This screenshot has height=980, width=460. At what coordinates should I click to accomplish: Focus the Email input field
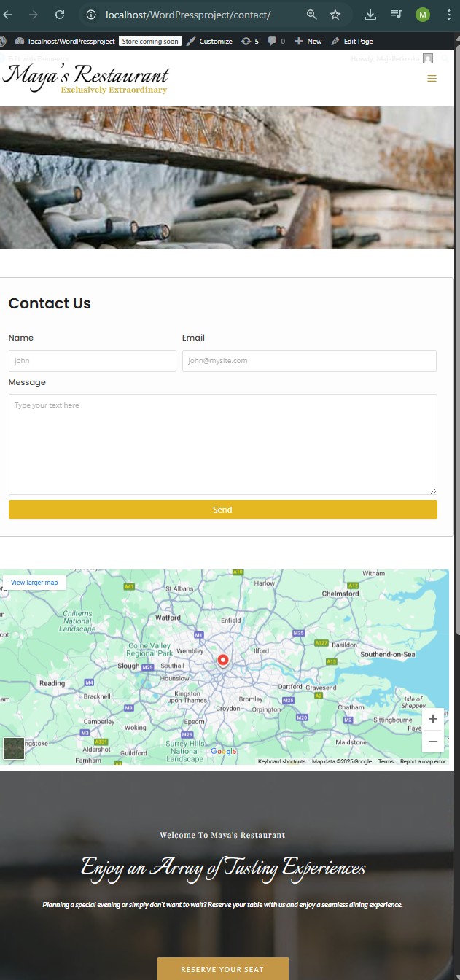point(309,361)
